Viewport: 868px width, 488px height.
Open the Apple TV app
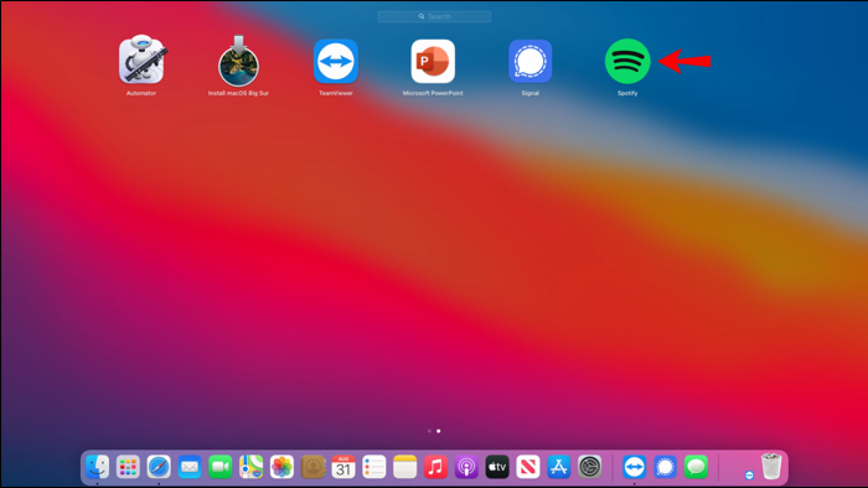pos(496,466)
